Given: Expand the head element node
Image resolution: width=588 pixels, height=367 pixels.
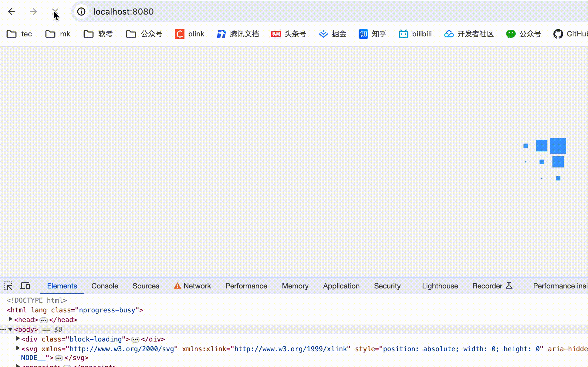Looking at the screenshot, I should point(11,319).
